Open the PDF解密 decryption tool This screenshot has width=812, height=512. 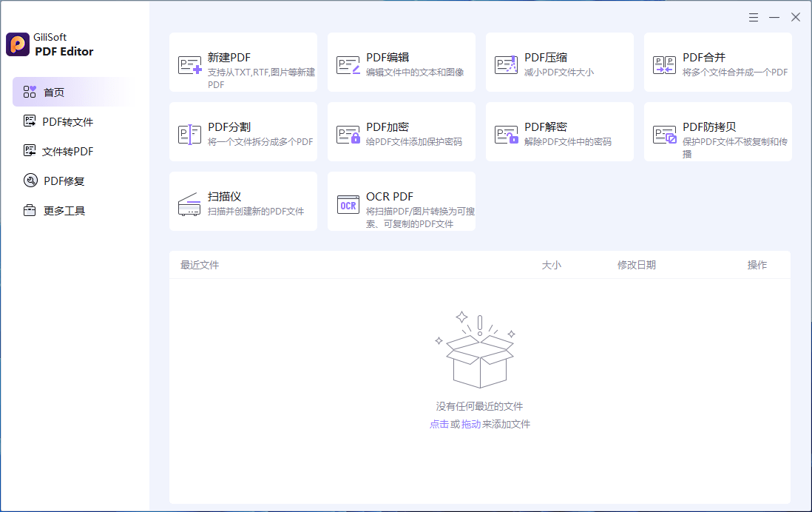[x=559, y=131]
